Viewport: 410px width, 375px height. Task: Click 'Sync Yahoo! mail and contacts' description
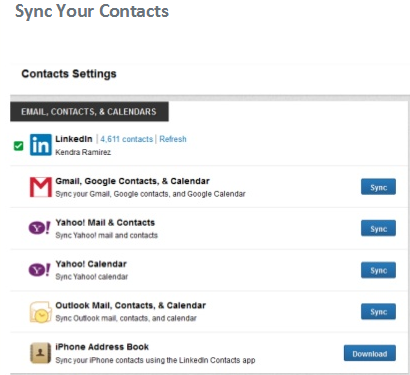point(106,235)
